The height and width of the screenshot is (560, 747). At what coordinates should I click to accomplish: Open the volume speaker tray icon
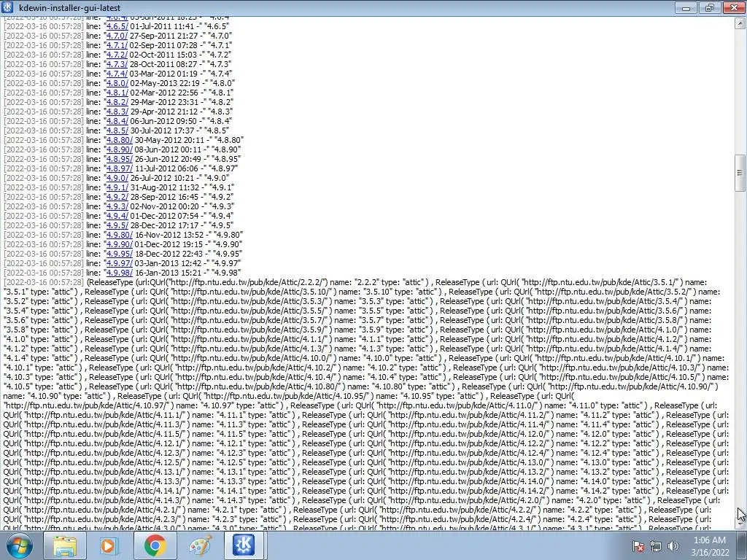tap(673, 546)
